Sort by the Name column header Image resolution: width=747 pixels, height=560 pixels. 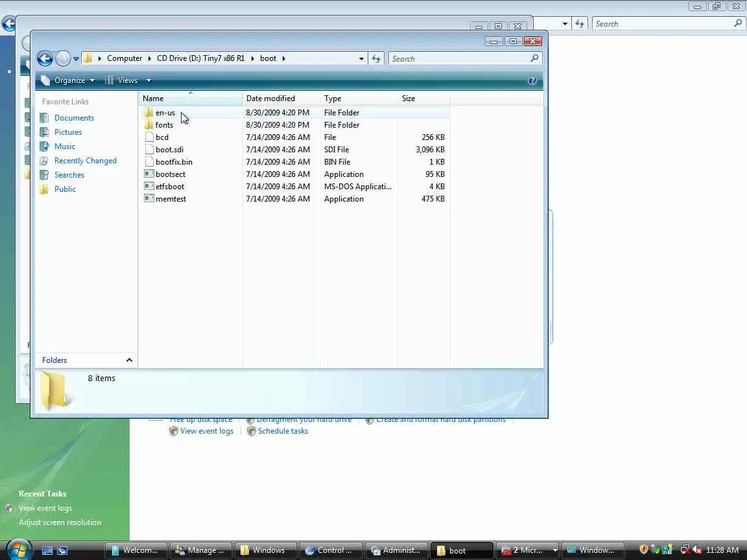coord(191,99)
